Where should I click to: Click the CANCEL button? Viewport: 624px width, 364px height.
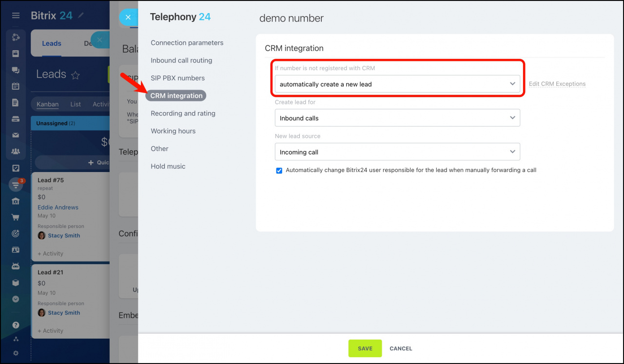401,348
